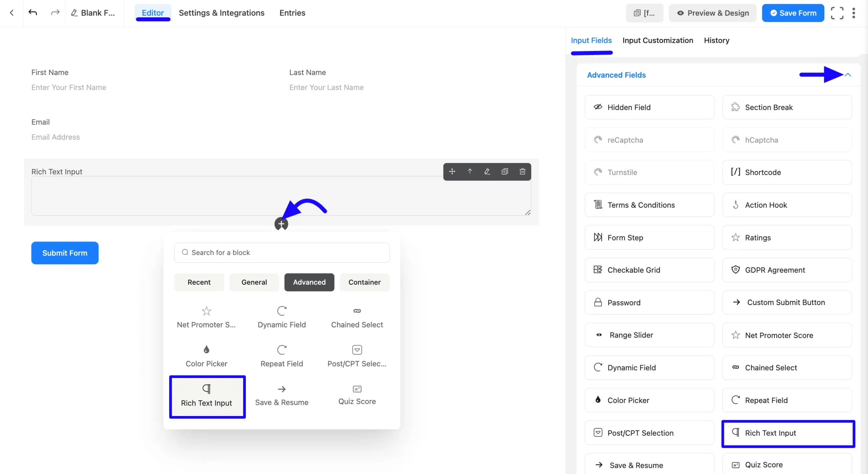
Task: Select the General block category
Action: 254,282
